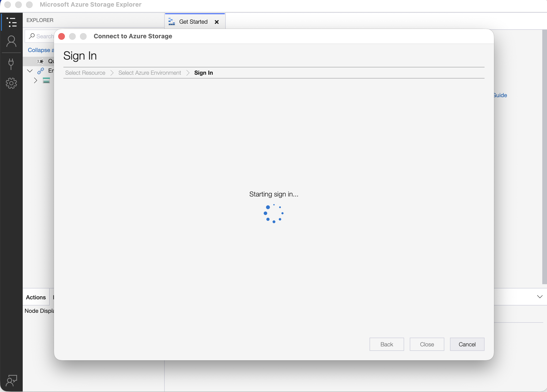Expand the storage accounts child node

[35, 81]
